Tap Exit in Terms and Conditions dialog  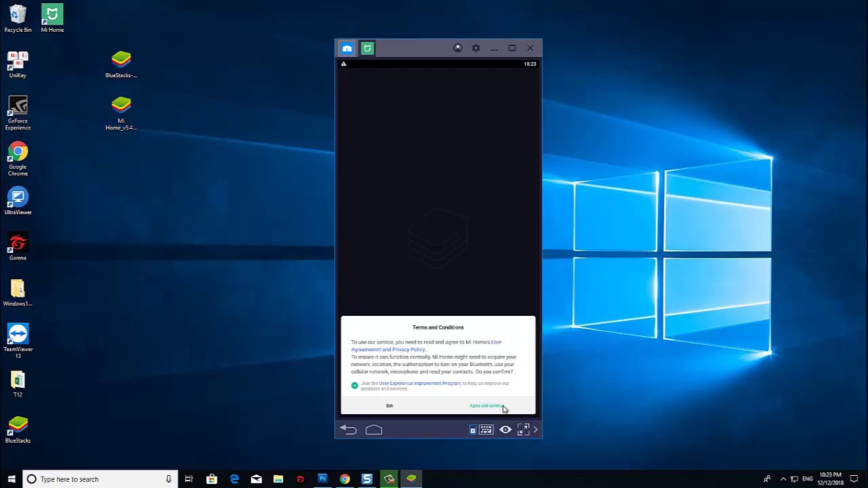point(389,405)
